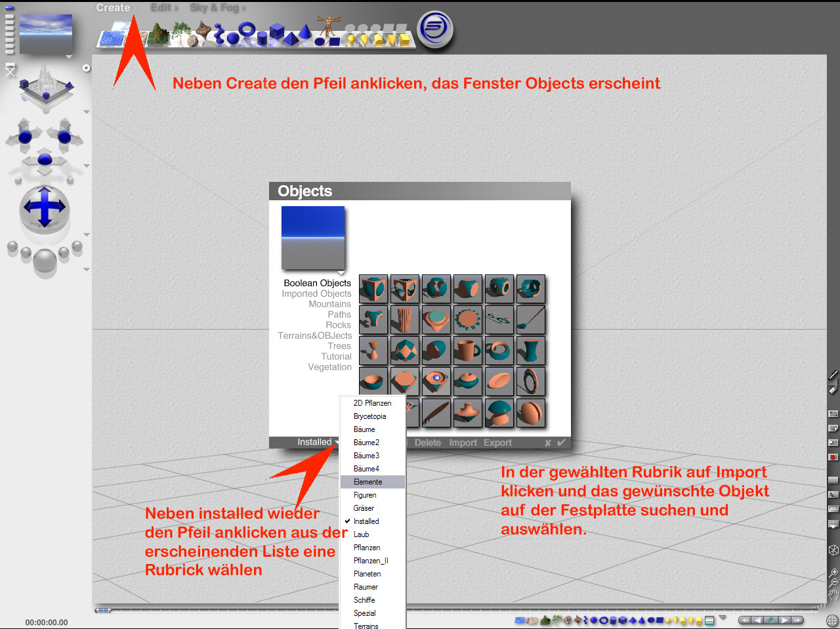Screen dimensions: 840x629
Task: Choose Planeten from the category list
Action: (x=372, y=574)
